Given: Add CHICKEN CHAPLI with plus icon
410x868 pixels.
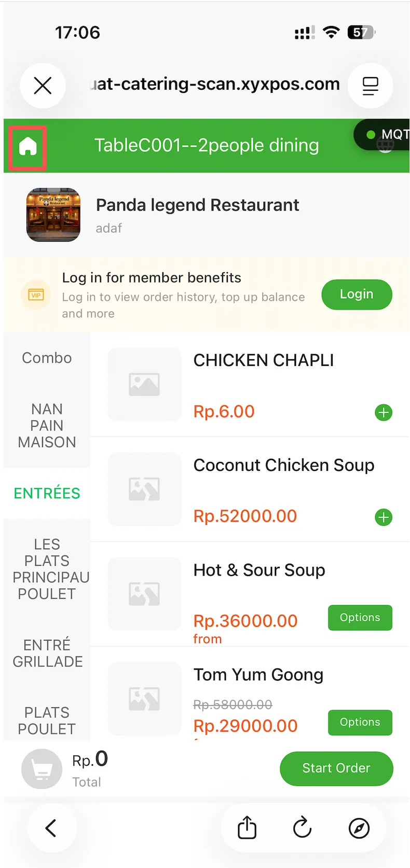Looking at the screenshot, I should 384,413.
